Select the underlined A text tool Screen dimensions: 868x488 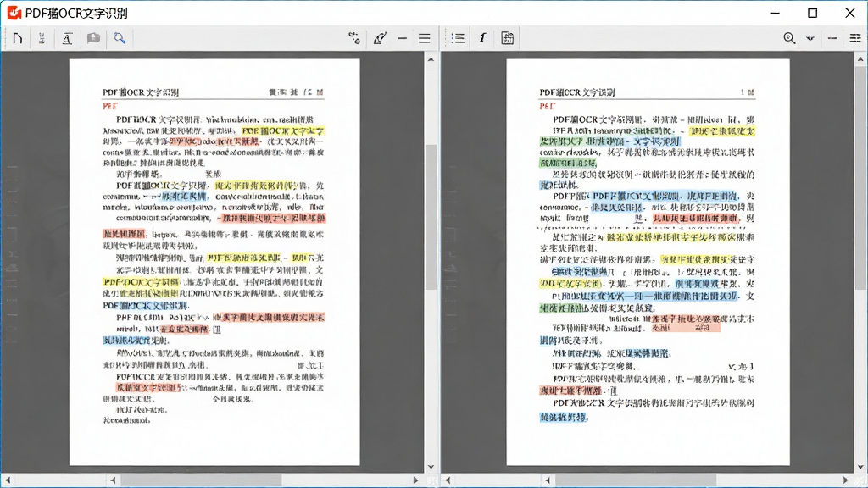67,38
